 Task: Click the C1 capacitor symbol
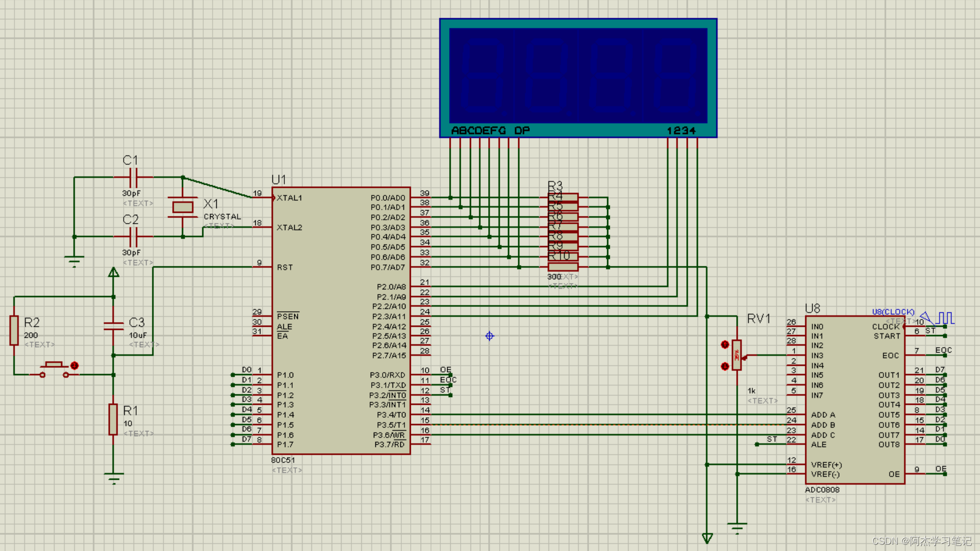coord(133,177)
